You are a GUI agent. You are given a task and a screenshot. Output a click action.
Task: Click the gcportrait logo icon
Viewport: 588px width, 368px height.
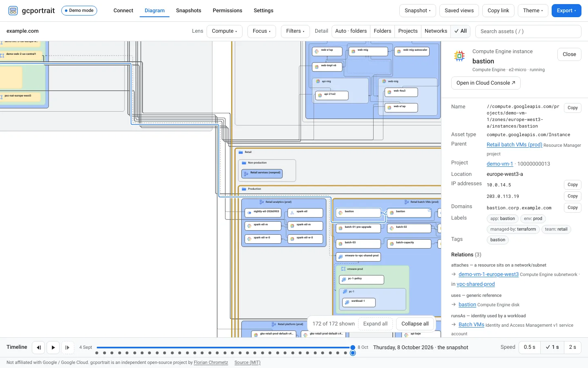[13, 11]
